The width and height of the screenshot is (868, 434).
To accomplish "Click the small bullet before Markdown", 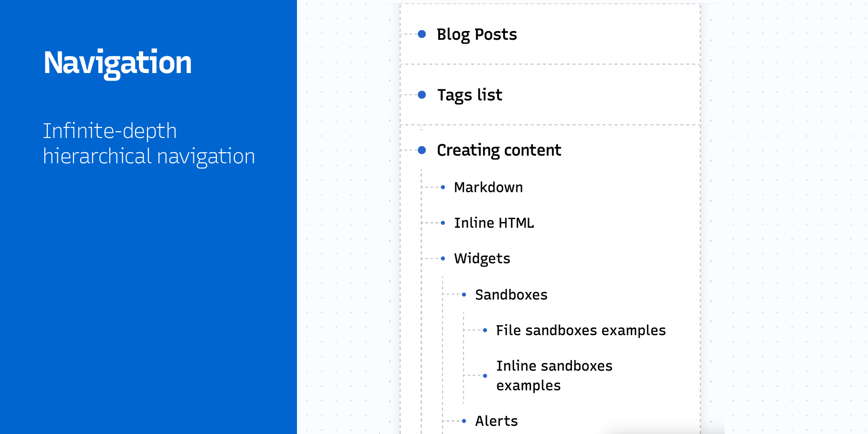I will (443, 187).
